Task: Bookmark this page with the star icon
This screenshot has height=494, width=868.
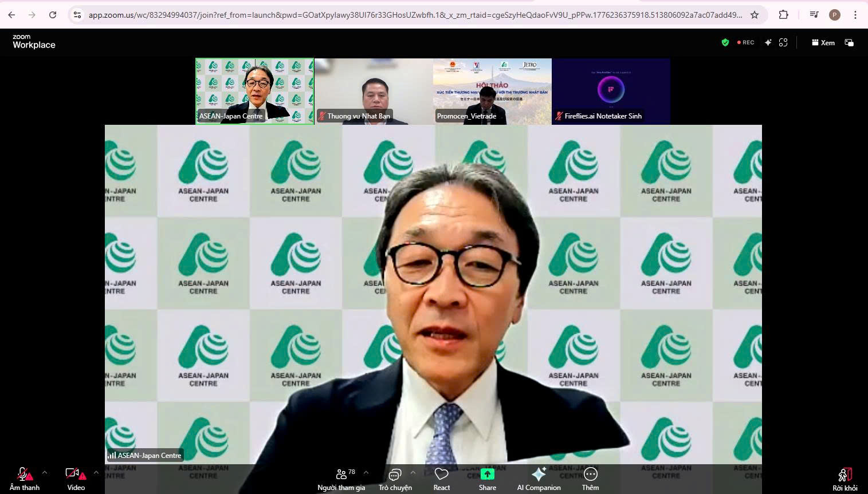Action: click(x=755, y=15)
